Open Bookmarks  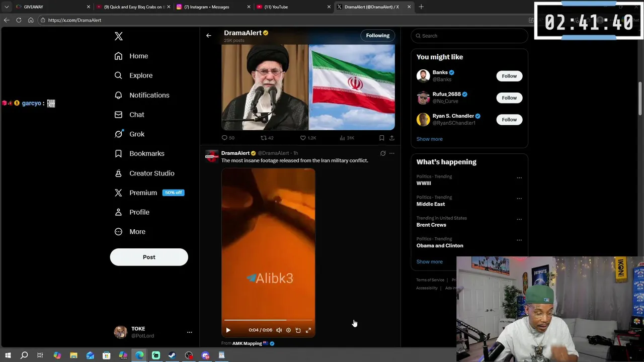click(139, 153)
